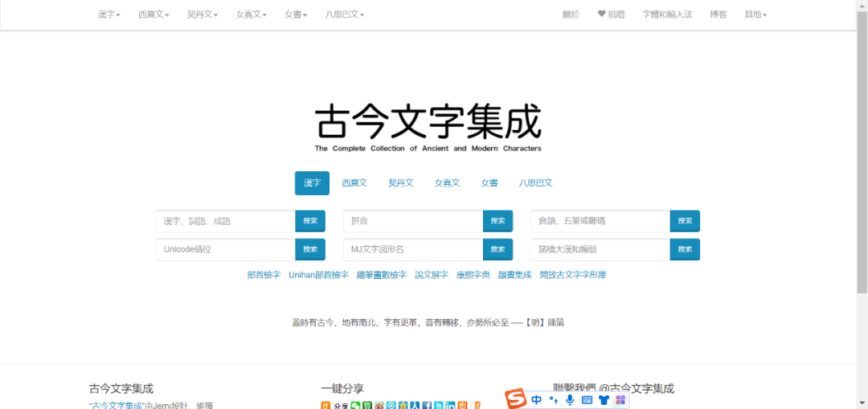Switch to the 八思巴文 search tab

coord(536,183)
